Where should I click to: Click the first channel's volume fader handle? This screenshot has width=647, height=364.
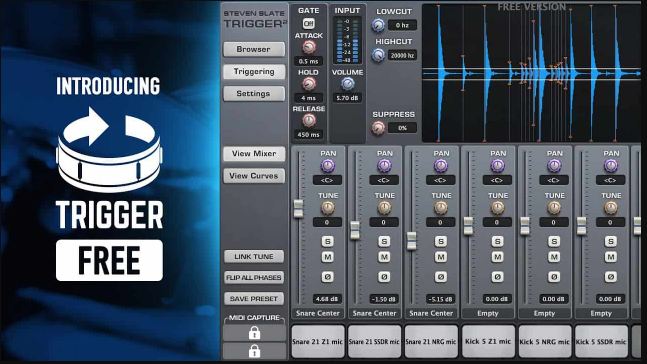(298, 208)
